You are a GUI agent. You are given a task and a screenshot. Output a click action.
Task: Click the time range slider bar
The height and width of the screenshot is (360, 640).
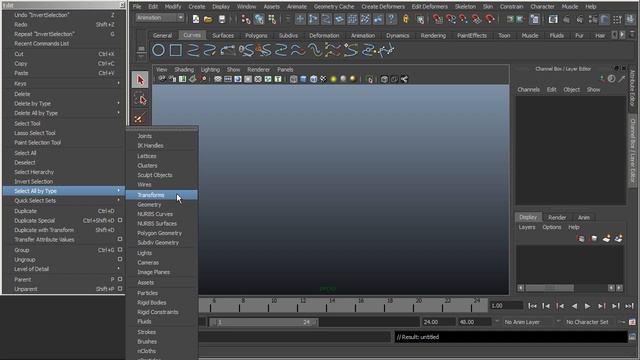[263, 322]
